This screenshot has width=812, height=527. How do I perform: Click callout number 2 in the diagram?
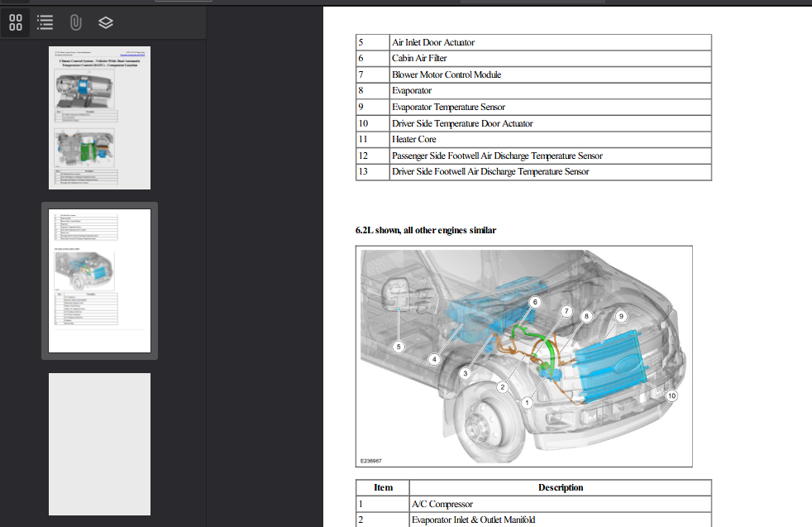pyautogui.click(x=502, y=387)
